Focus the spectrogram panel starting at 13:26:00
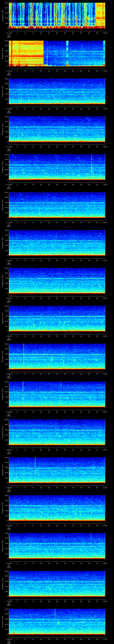 point(57,470)
